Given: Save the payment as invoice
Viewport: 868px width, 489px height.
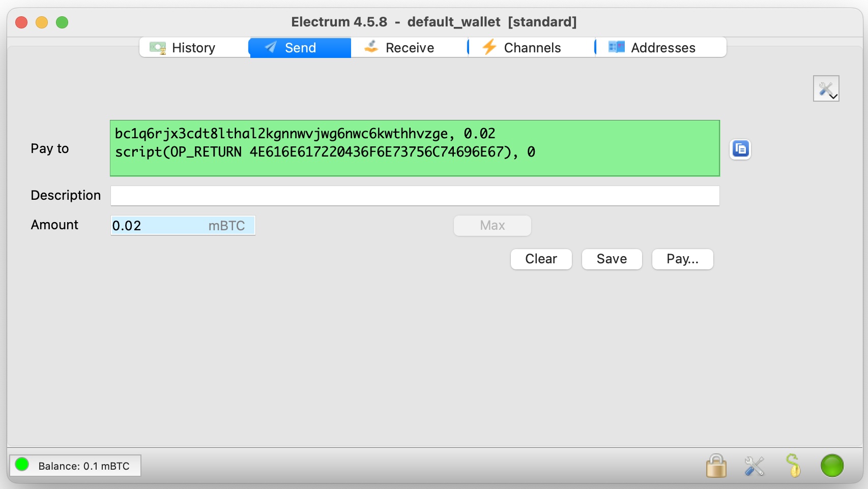Looking at the screenshot, I should point(612,259).
